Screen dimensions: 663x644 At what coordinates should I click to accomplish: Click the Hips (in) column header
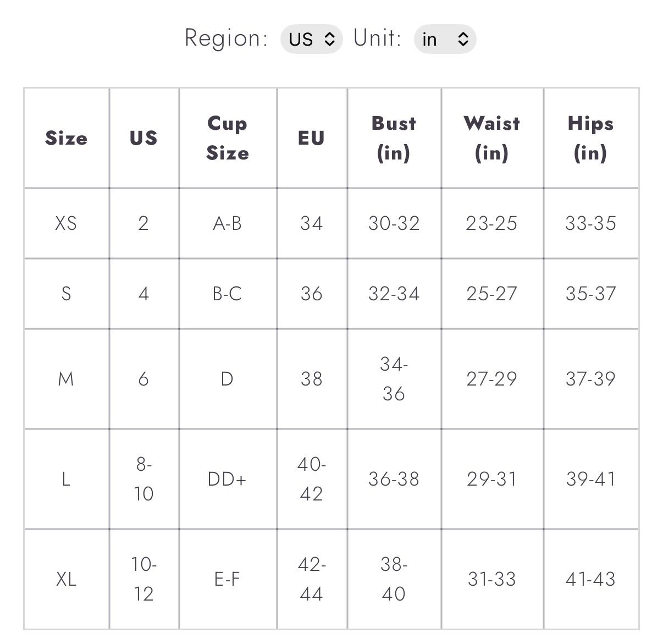[x=591, y=138]
